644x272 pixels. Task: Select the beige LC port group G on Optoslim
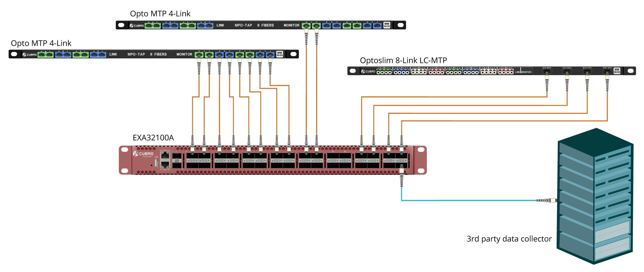click(488, 72)
